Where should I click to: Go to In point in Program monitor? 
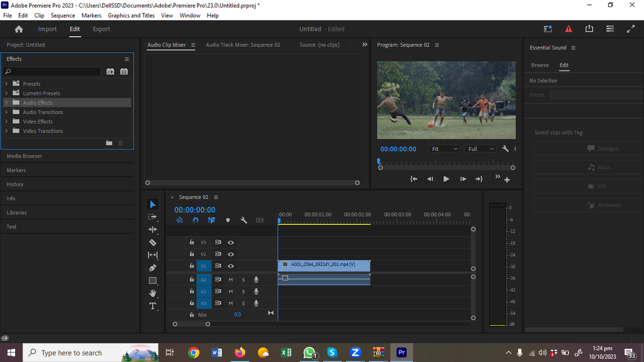point(414,179)
